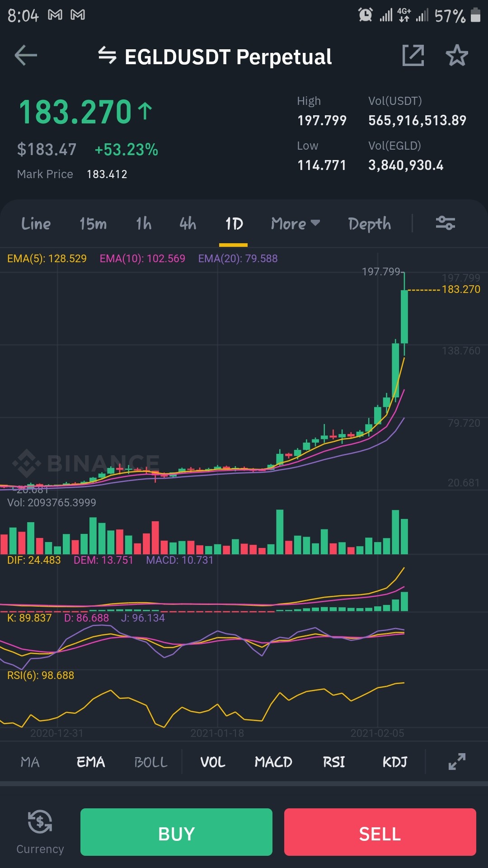Tap the green BUY button
Screen dimensions: 488x868
pos(176,832)
